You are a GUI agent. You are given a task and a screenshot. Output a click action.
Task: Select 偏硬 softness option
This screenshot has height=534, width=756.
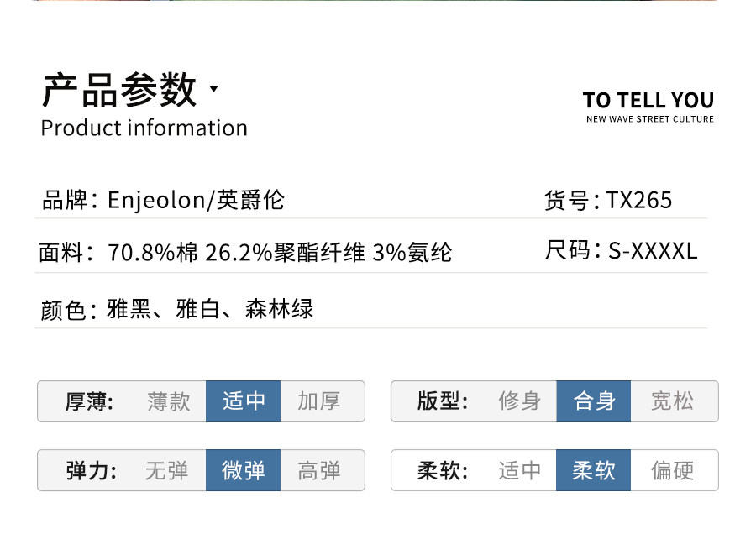(x=673, y=470)
